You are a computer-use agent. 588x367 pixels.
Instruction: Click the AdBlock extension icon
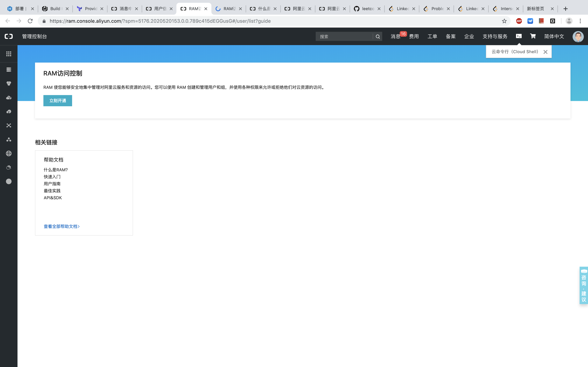(519, 21)
